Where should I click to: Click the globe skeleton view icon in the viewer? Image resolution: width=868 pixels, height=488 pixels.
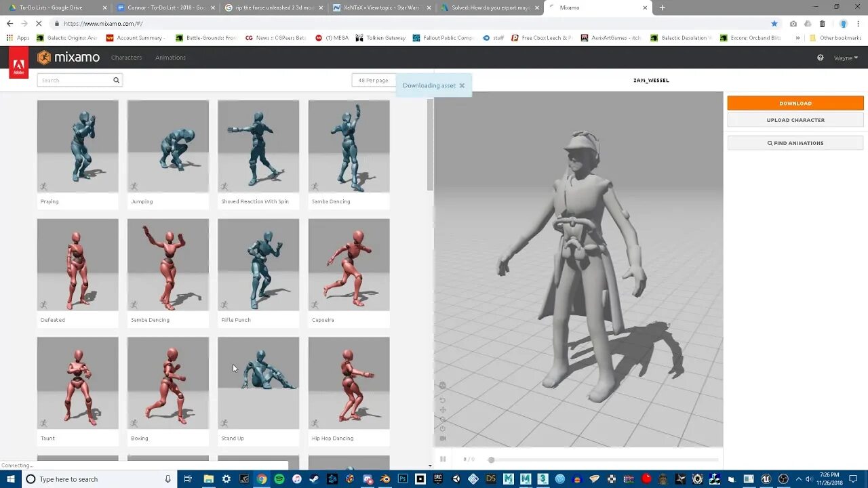pos(443,385)
